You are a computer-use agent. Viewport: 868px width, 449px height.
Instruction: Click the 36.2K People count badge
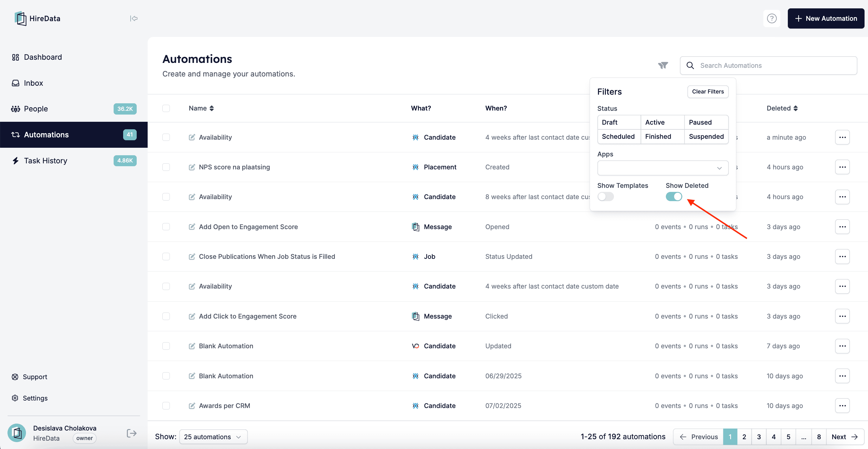[x=125, y=109]
